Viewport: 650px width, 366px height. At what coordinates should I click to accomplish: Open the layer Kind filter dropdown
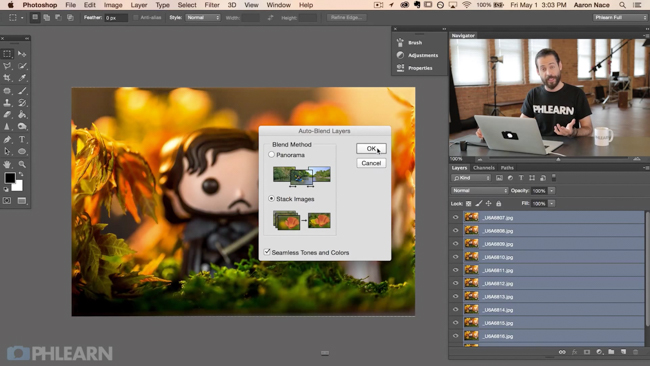[471, 178]
